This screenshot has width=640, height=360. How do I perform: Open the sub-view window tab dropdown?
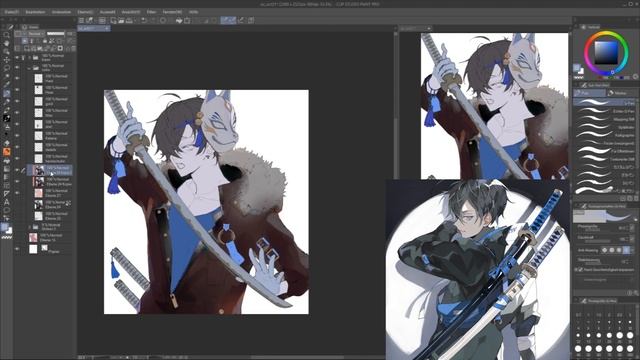tap(429, 28)
